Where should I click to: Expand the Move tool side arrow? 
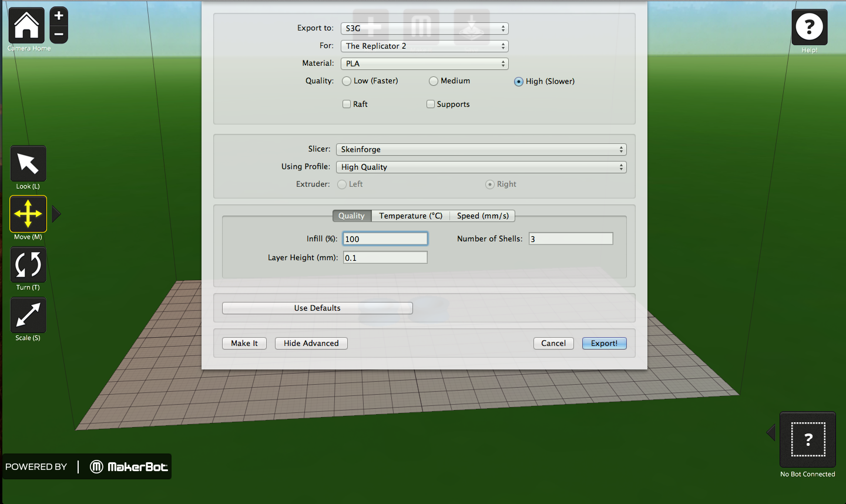56,214
